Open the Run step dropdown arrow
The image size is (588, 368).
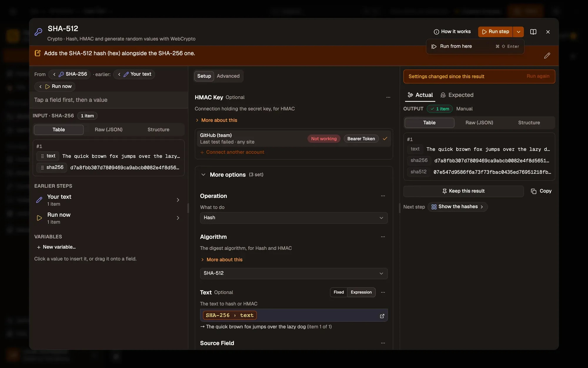pos(518,32)
